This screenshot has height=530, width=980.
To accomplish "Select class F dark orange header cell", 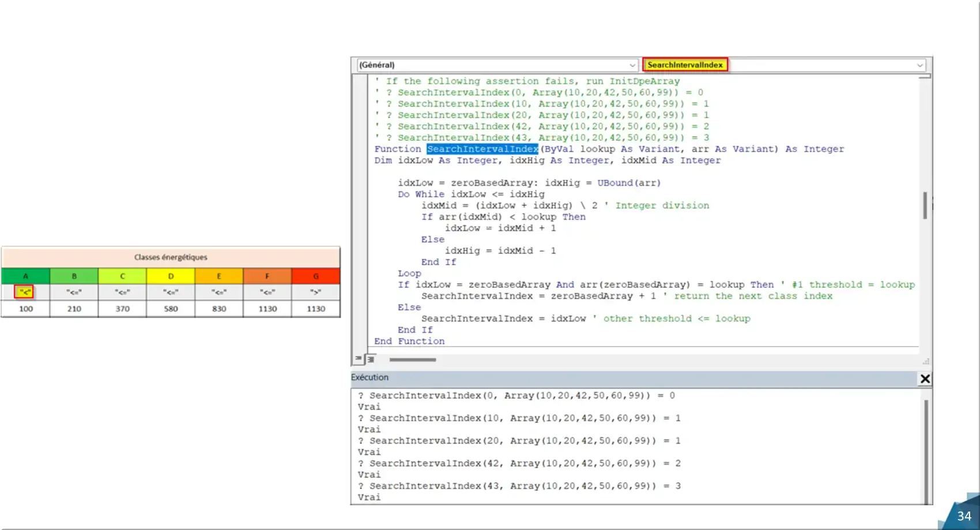I will coord(267,276).
